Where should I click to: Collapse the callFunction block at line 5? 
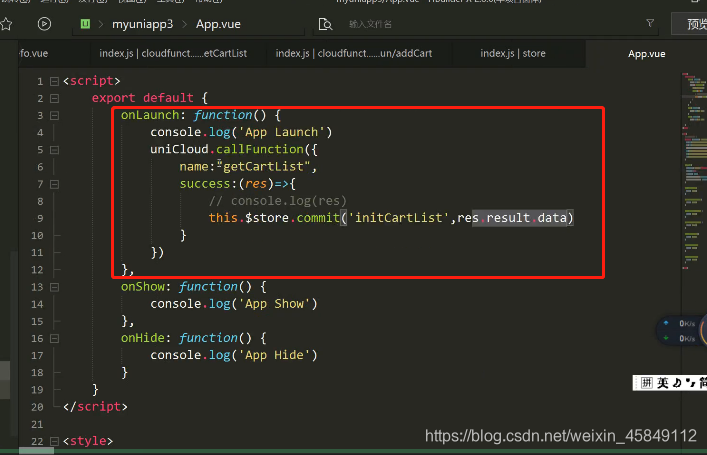point(54,150)
